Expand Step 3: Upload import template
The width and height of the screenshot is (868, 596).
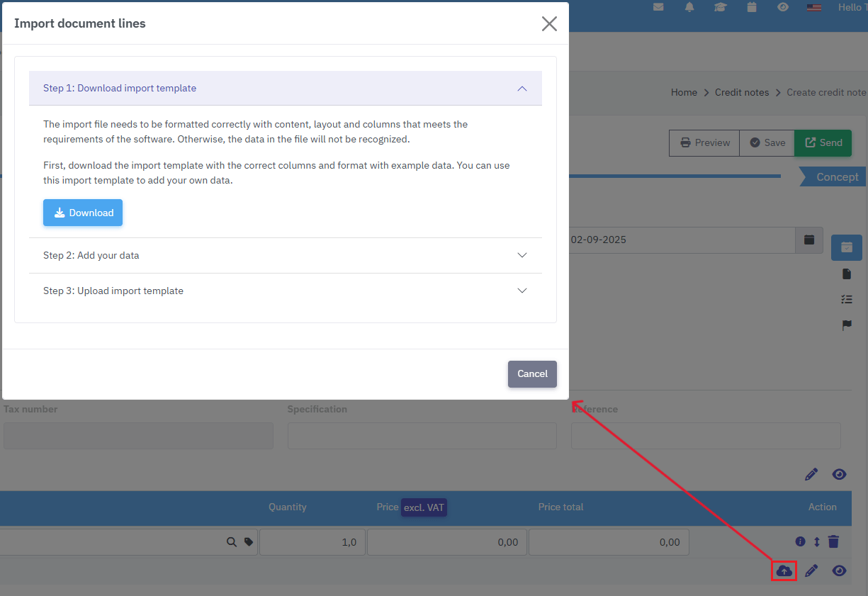pyautogui.click(x=285, y=291)
